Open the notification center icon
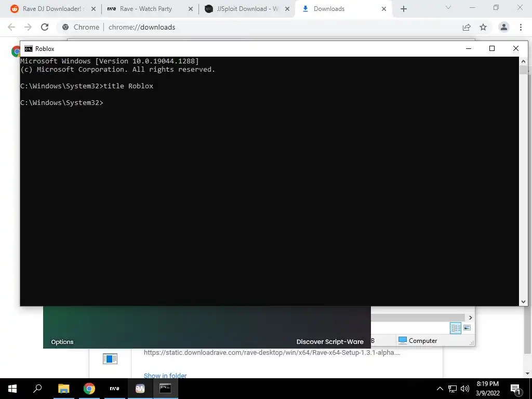This screenshot has width=532, height=399. (515, 389)
